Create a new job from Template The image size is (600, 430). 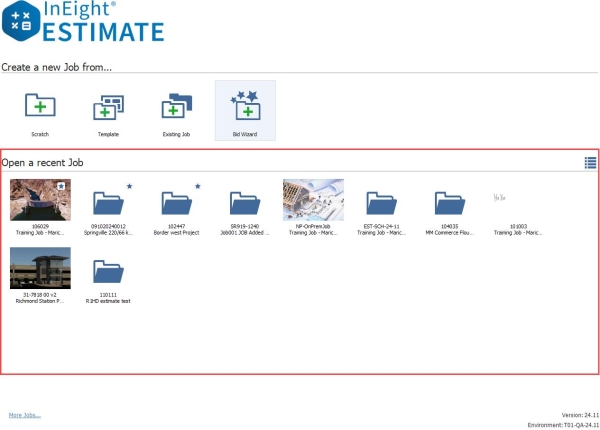tap(108, 111)
